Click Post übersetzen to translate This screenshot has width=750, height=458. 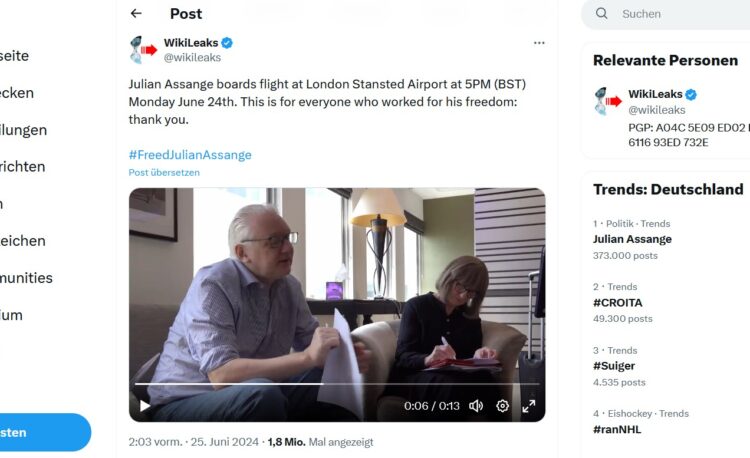pos(164,172)
